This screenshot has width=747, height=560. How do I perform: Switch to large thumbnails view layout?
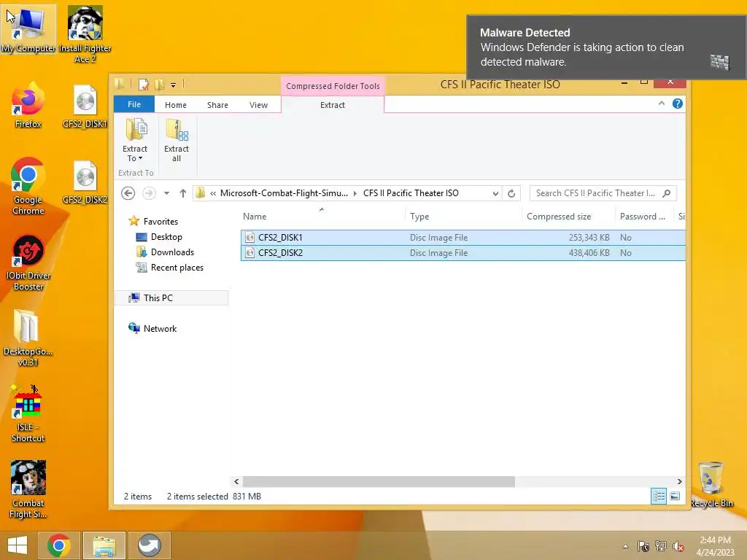point(675,496)
